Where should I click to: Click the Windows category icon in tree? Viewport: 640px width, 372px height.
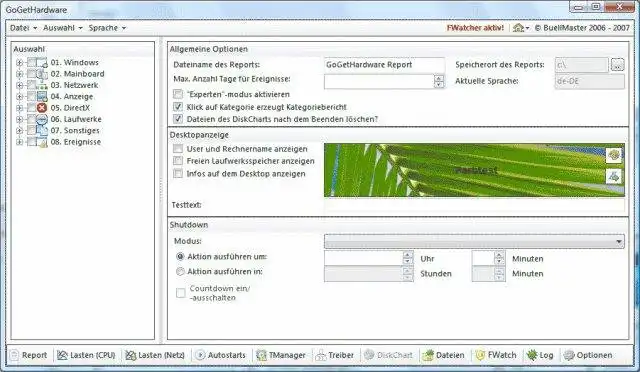pos(42,62)
